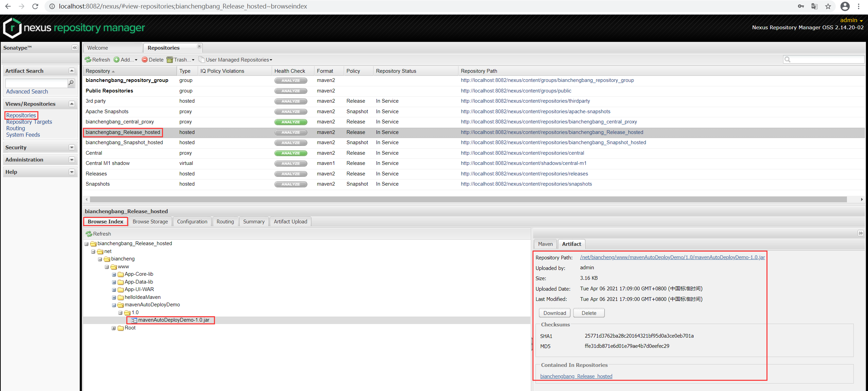The width and height of the screenshot is (868, 391).
Task: Collapse the biancheng folder node
Action: click(x=100, y=259)
